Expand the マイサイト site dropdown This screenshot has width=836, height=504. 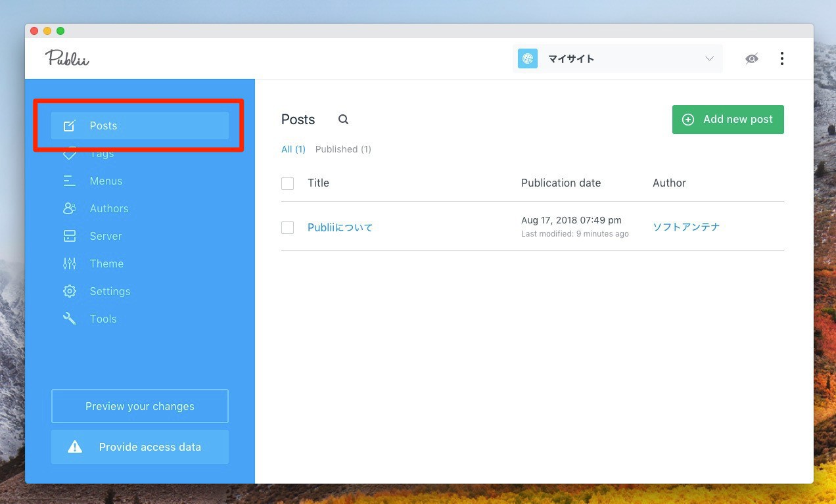pos(618,58)
